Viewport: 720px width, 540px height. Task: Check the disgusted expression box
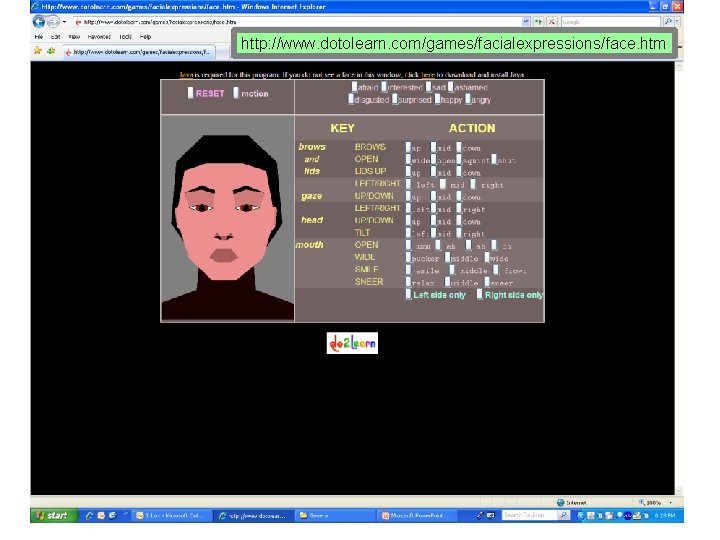click(x=351, y=99)
